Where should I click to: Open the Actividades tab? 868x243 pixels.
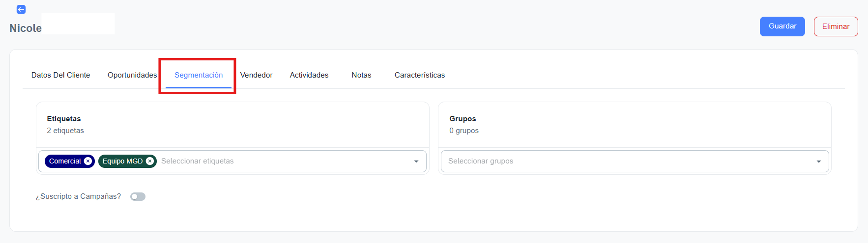click(309, 75)
